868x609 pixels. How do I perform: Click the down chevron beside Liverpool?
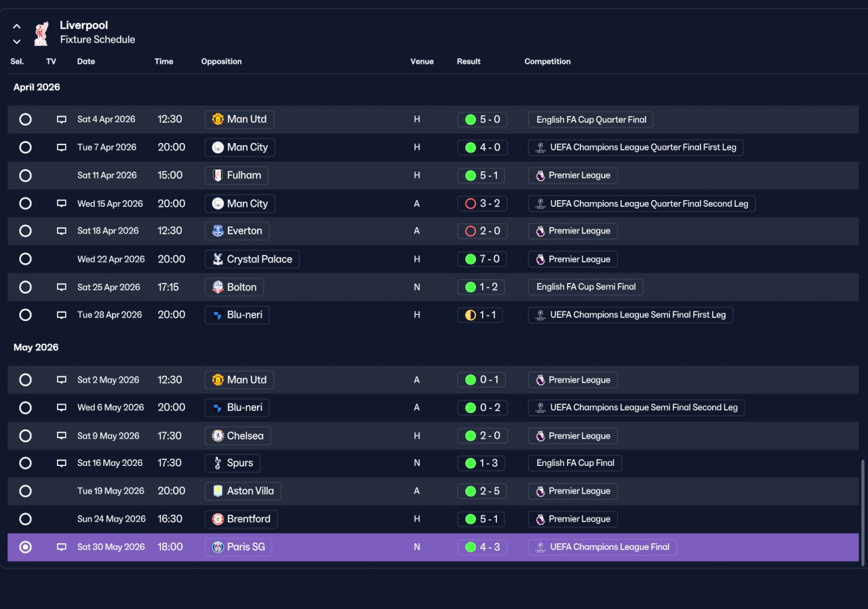coord(17,41)
